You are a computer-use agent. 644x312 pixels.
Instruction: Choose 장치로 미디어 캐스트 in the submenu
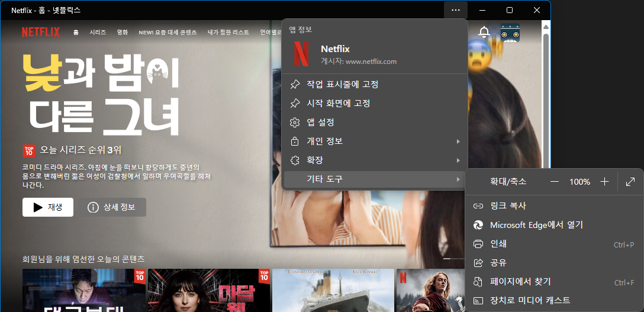(x=554, y=301)
